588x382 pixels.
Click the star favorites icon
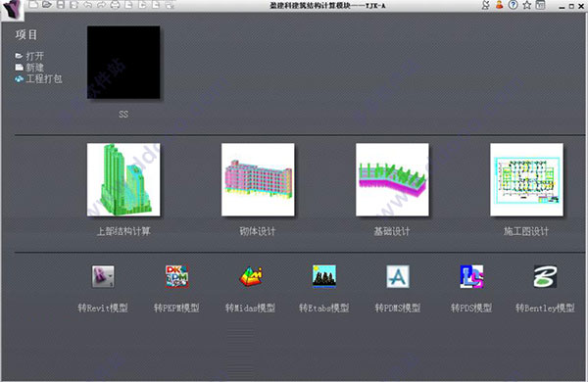527,5
